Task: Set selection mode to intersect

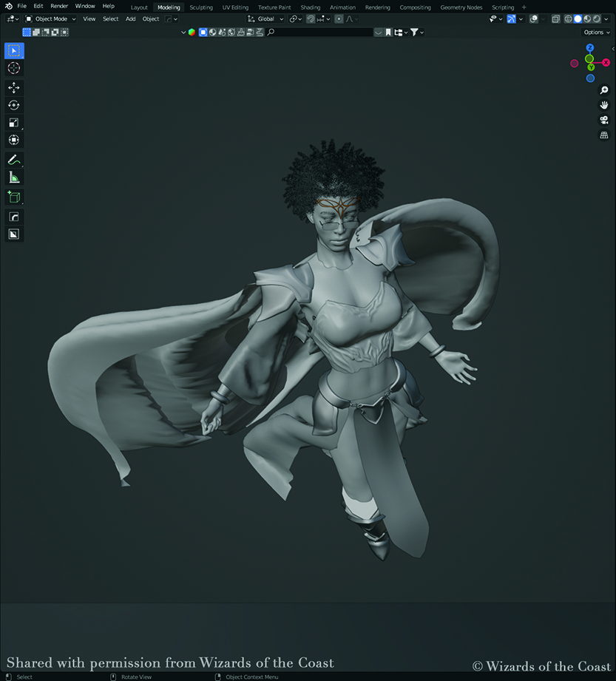Action: (65, 32)
